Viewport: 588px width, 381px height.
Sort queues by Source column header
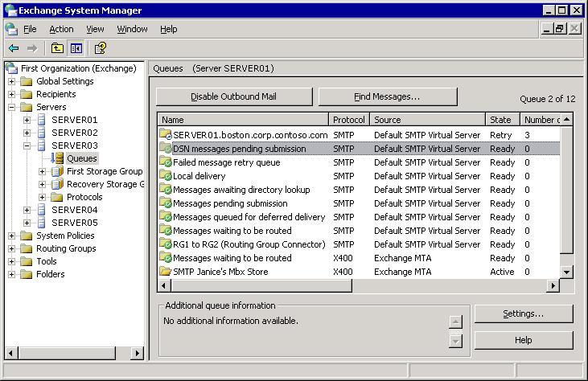tap(427, 120)
